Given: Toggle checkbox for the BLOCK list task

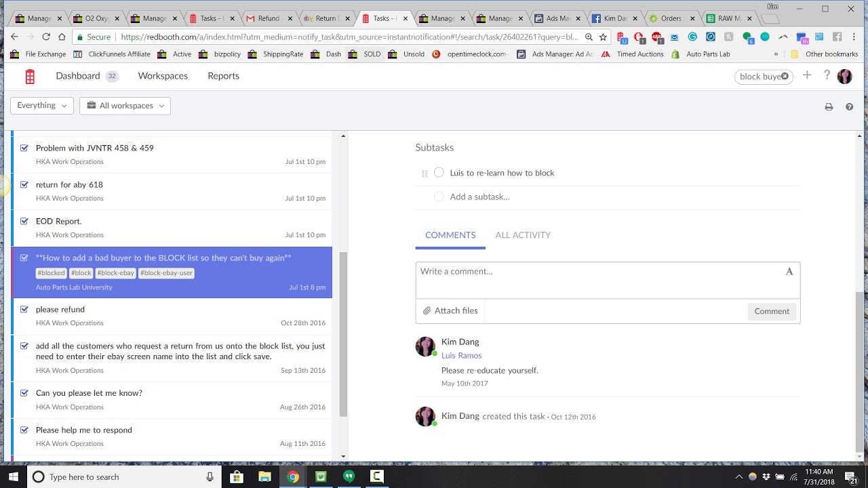Looking at the screenshot, I should [24, 258].
